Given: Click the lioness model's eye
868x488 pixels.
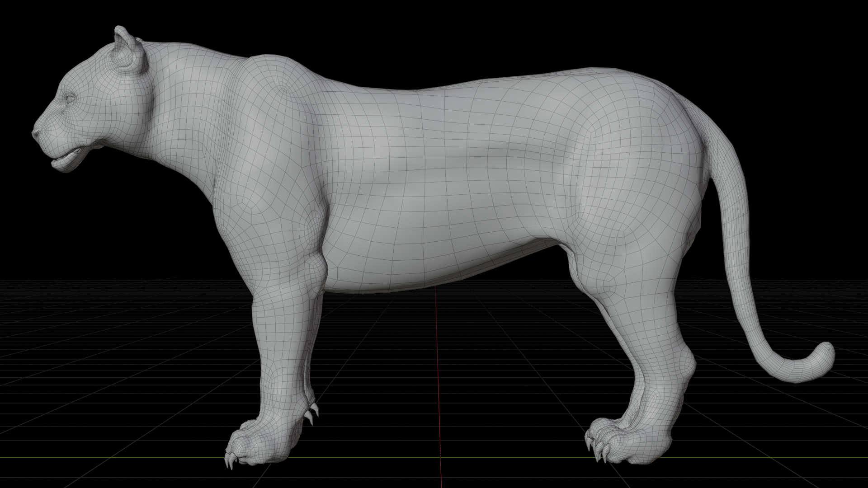Looking at the screenshot, I should (x=70, y=98).
